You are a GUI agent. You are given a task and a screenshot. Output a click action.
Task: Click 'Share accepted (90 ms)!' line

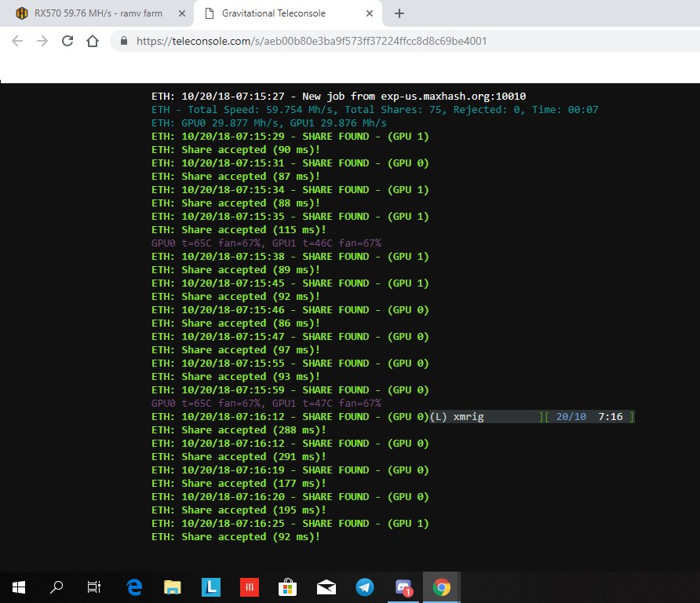click(235, 150)
